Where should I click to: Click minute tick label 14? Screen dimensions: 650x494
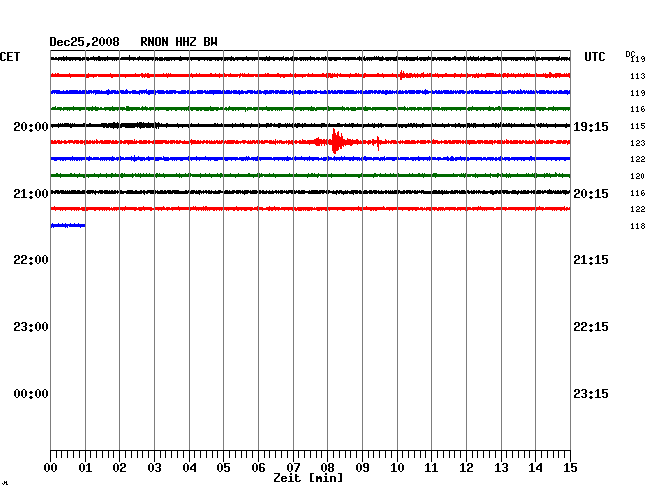pyautogui.click(x=535, y=468)
